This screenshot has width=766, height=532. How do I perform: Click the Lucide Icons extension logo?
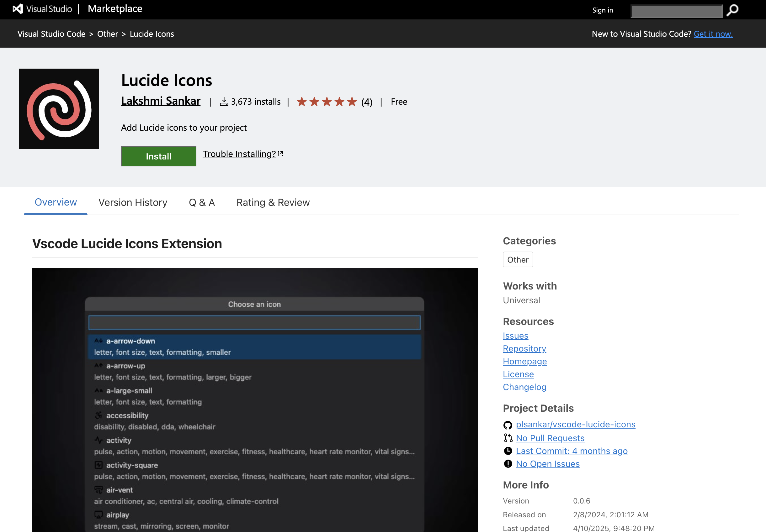click(59, 109)
